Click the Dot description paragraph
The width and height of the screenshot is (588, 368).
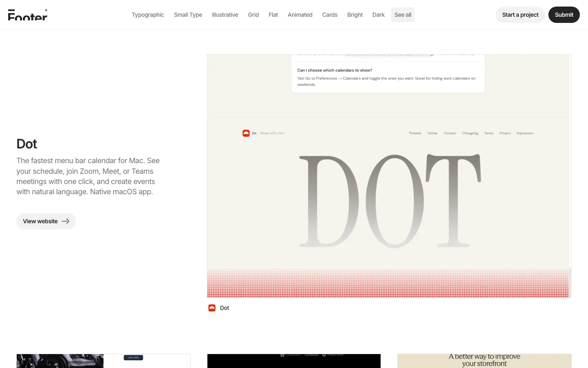point(88,176)
